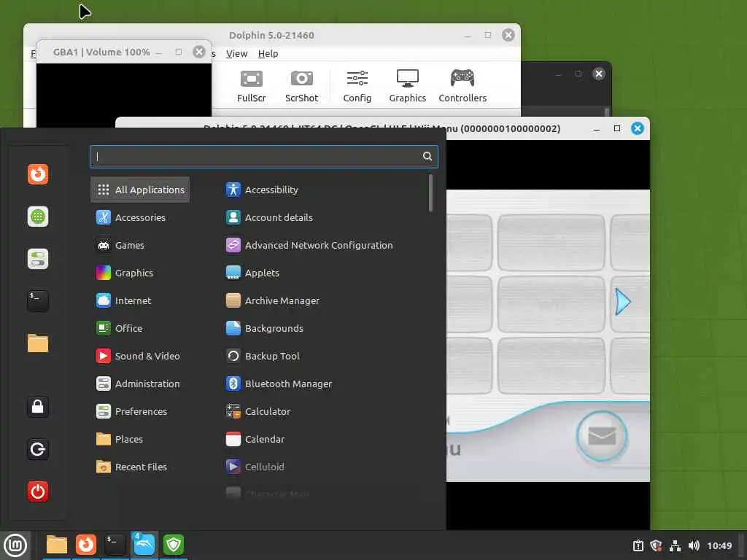Screen dimensions: 747x560
Task: Minimize the Wii Menu render window
Action: [597, 128]
